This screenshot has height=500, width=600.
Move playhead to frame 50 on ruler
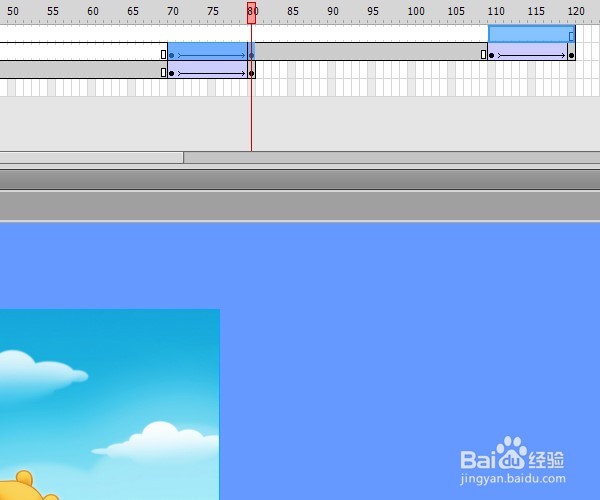[13, 11]
